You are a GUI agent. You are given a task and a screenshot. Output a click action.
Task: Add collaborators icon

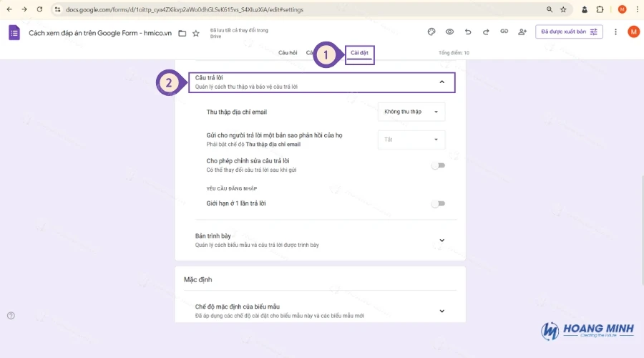(x=522, y=32)
